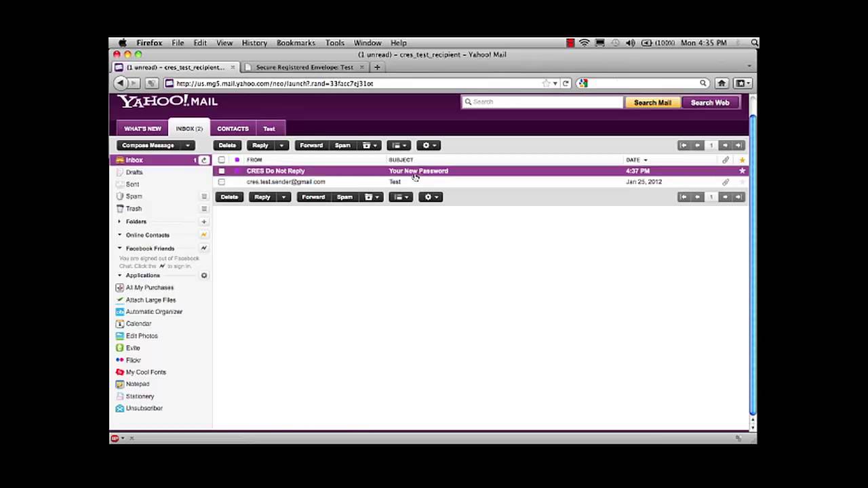Open the top view layout dropdown

coord(399,145)
